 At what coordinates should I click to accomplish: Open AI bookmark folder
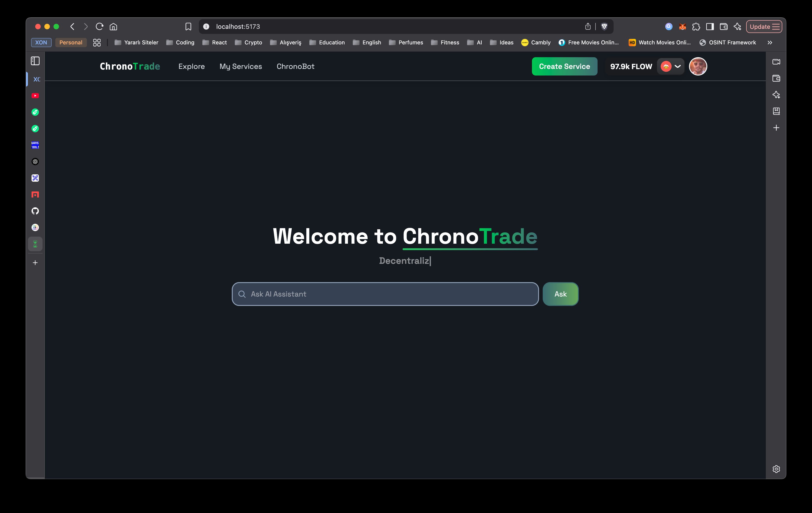tap(474, 43)
